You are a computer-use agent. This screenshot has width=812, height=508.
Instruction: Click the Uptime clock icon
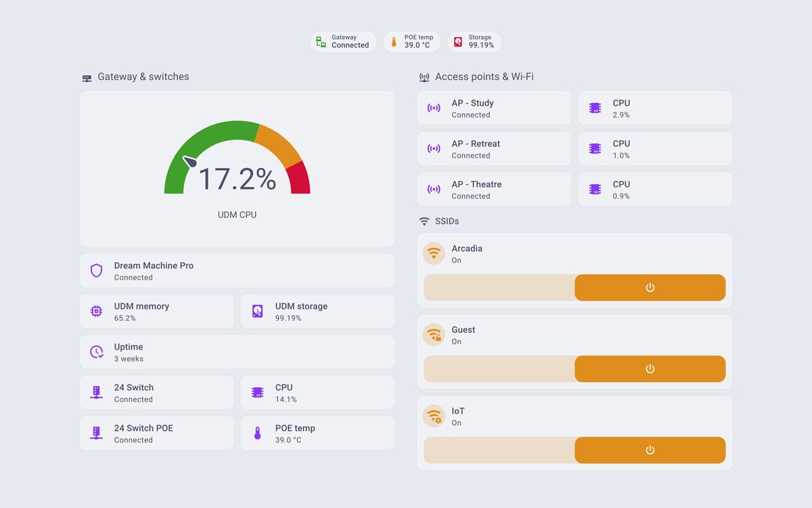[x=96, y=352]
